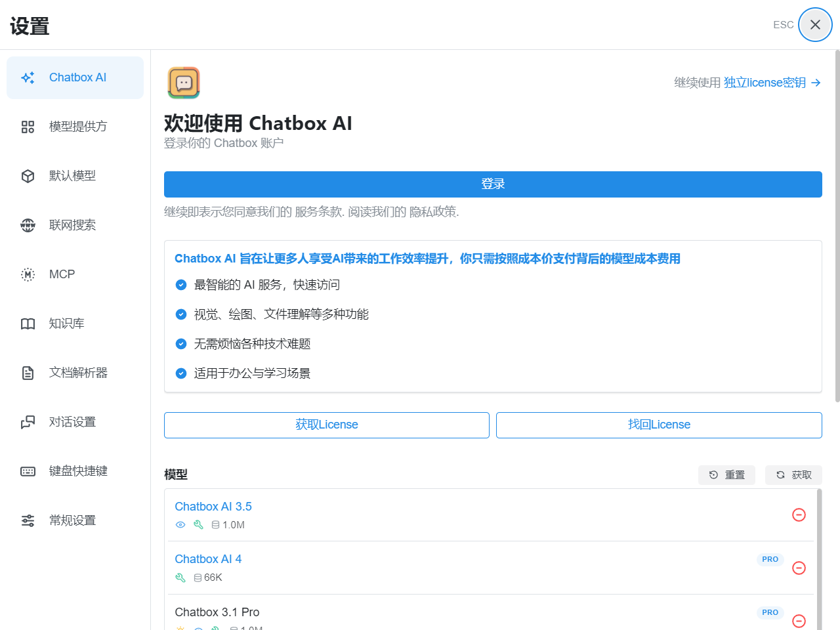Open 键盘快捷键 via its keyboard icon
Image resolution: width=840 pixels, height=630 pixels.
coord(28,471)
